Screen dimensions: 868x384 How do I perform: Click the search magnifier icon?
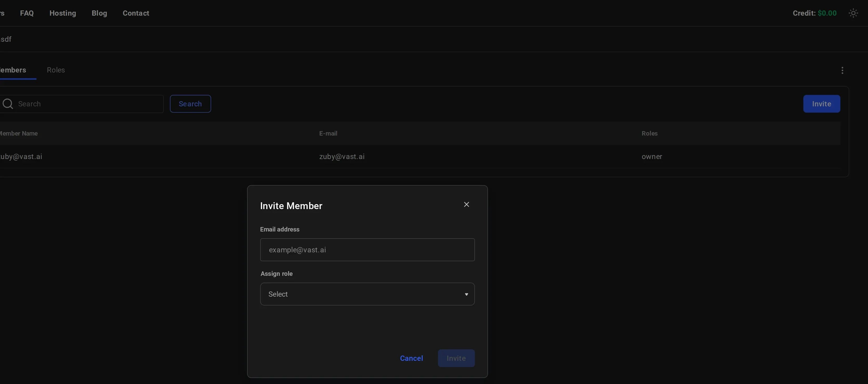click(7, 104)
